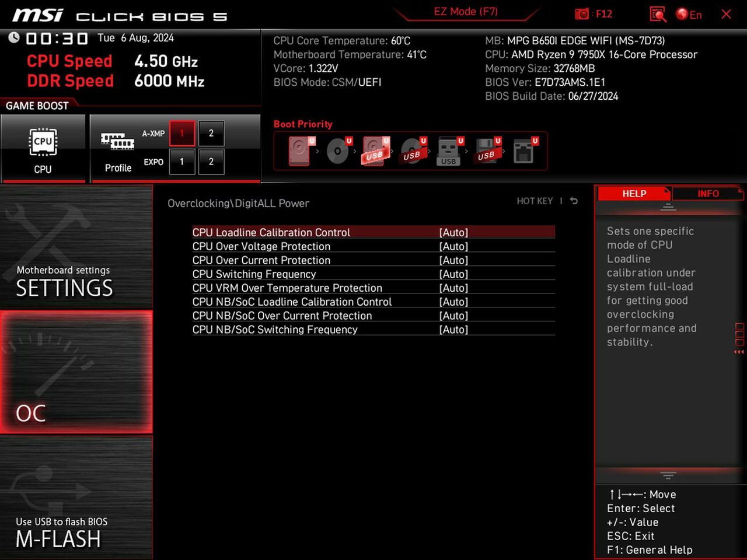Image resolution: width=747 pixels, height=560 pixels.
Task: Choose the USB flash key boot icon
Action: click(x=449, y=152)
